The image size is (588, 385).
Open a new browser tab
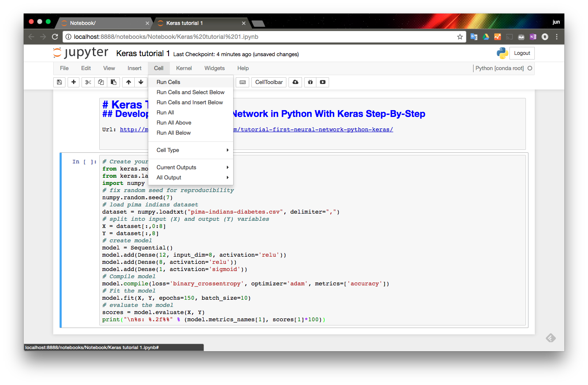258,24
